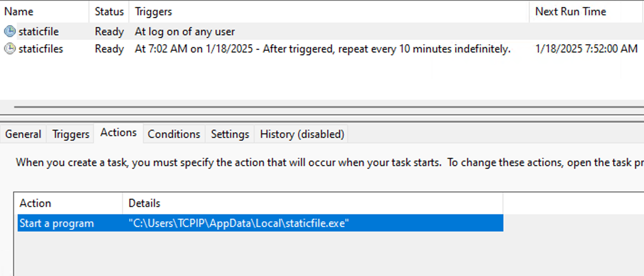This screenshot has height=276, width=644.
Task: Open the Settings tab
Action: [x=230, y=134]
